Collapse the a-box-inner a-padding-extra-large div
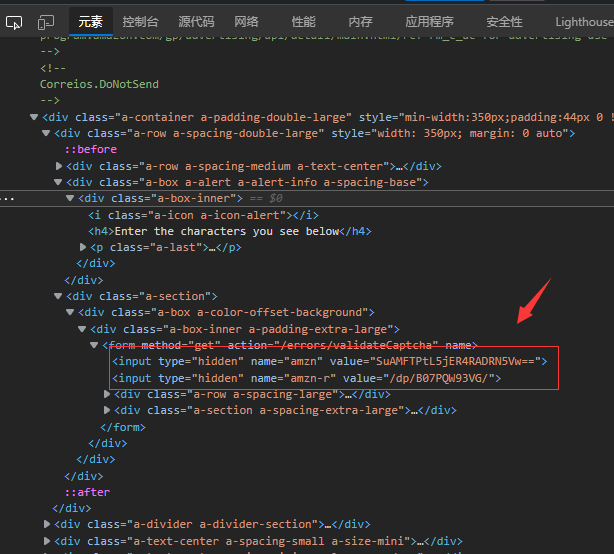The width and height of the screenshot is (614, 554). 82,329
